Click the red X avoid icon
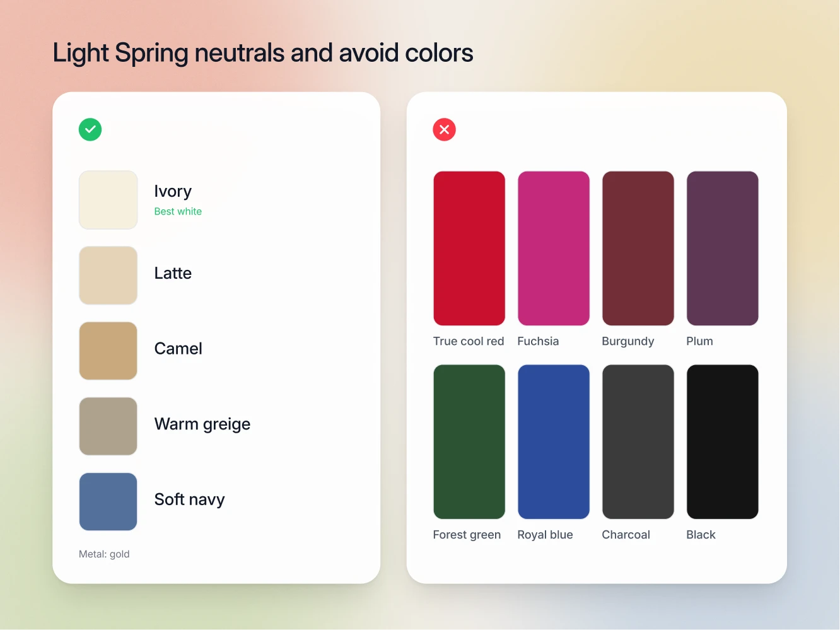The image size is (840, 630). pos(444,129)
